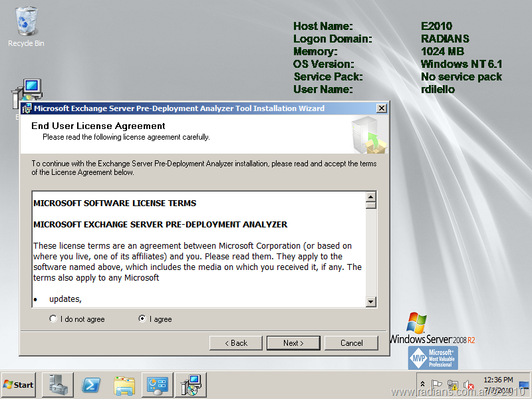Viewport: 532px width, 399px height.
Task: Click the installer wizard taskbar icon
Action: 190,385
